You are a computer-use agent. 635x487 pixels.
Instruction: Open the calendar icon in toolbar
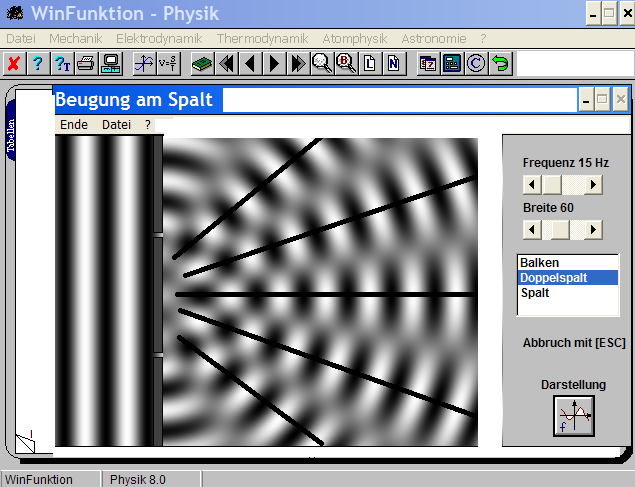coord(428,64)
